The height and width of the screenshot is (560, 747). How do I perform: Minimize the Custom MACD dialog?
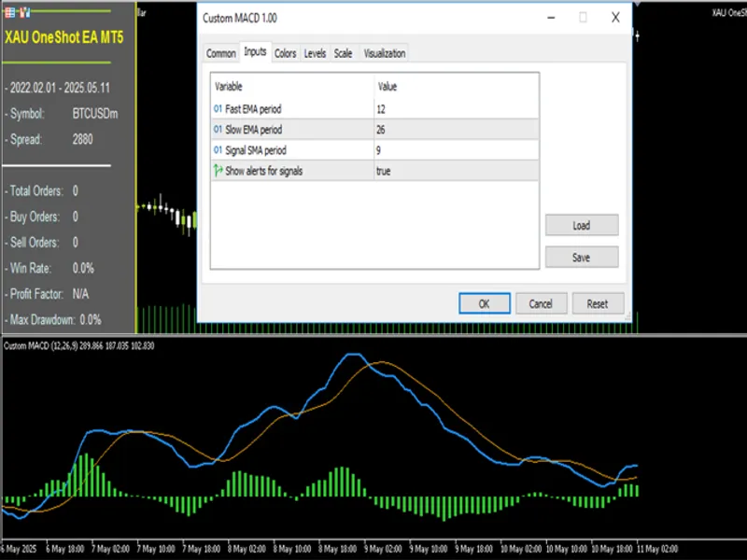coord(551,18)
